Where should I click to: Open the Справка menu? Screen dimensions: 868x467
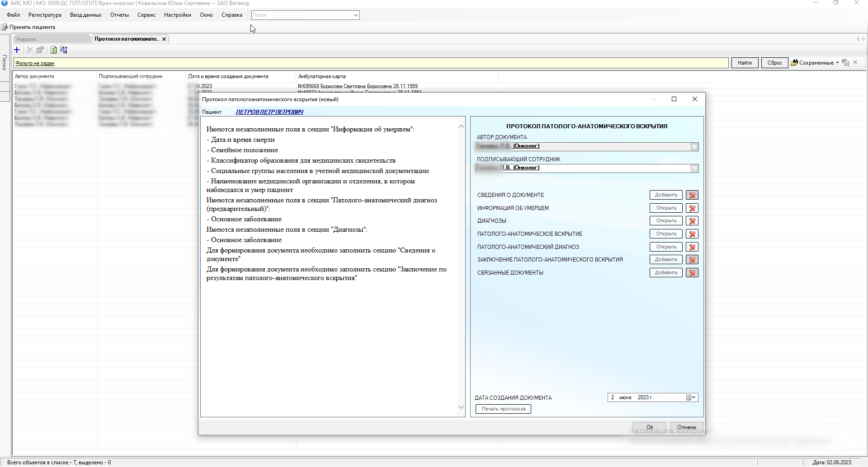coord(232,15)
